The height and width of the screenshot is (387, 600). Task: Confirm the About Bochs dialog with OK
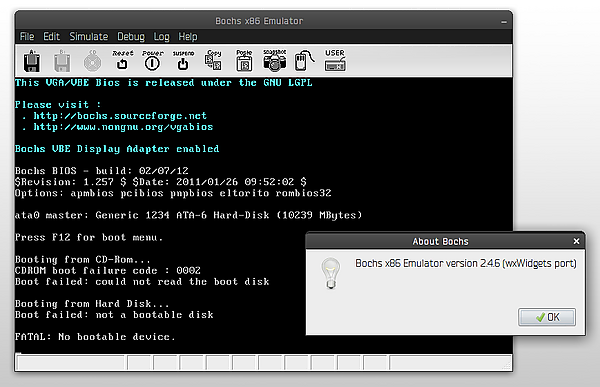pos(547,317)
